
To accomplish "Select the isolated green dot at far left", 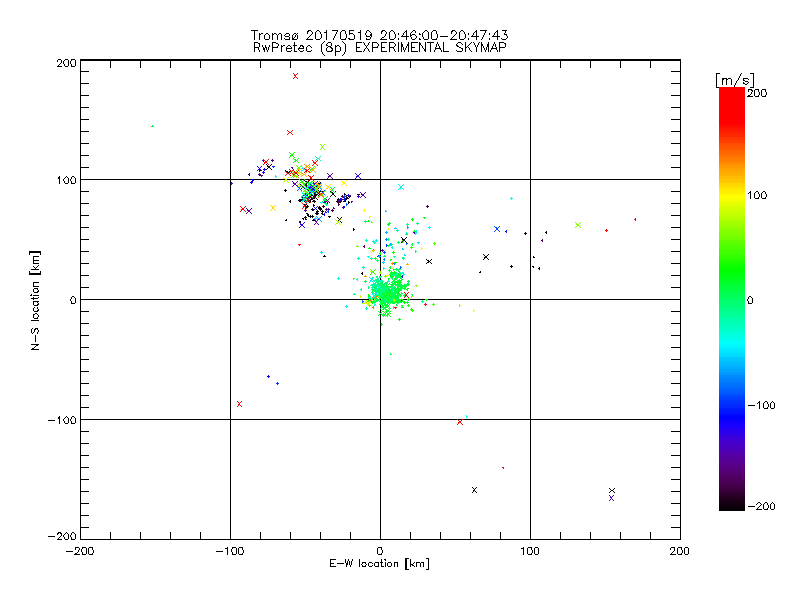I will point(153,126).
